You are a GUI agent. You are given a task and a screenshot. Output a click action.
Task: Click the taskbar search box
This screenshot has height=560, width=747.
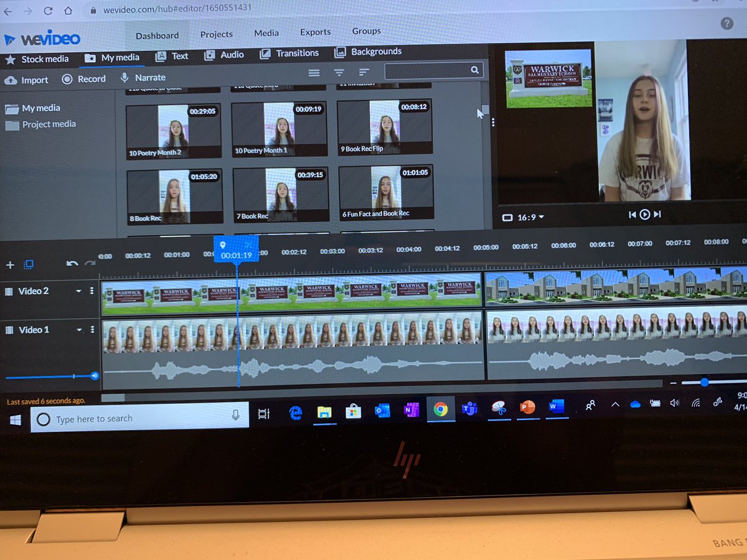click(140, 417)
